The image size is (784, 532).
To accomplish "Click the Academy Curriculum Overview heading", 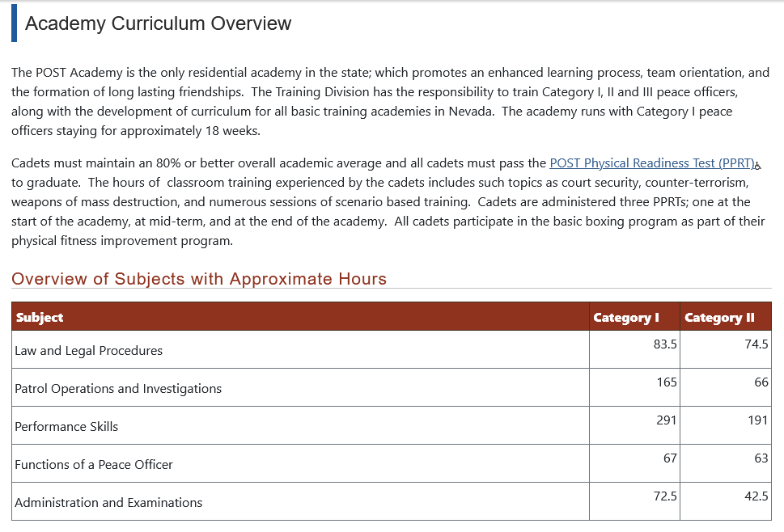I will [158, 23].
